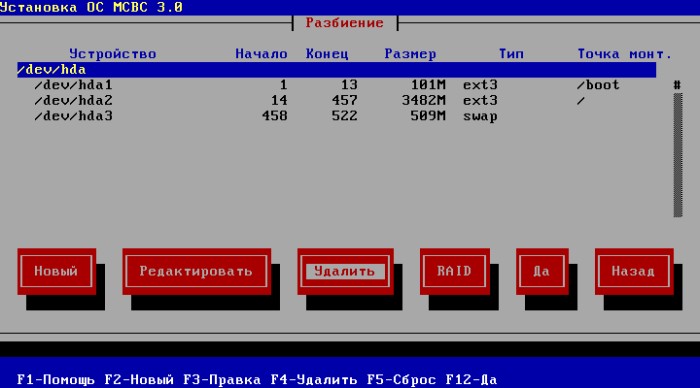Viewport: 700px width, 388px height.
Task: Select the /dev/hda2 partition row
Action: tap(337, 100)
